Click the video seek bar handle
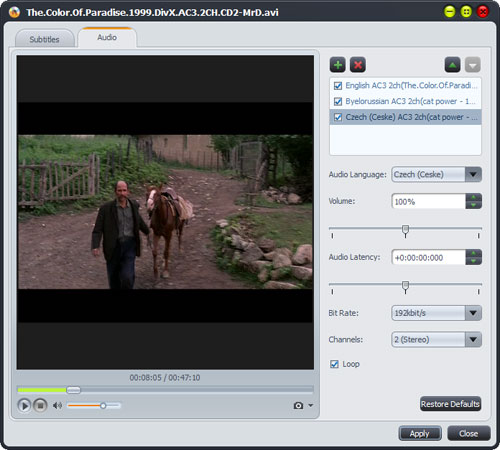500x450 pixels. tap(73, 390)
